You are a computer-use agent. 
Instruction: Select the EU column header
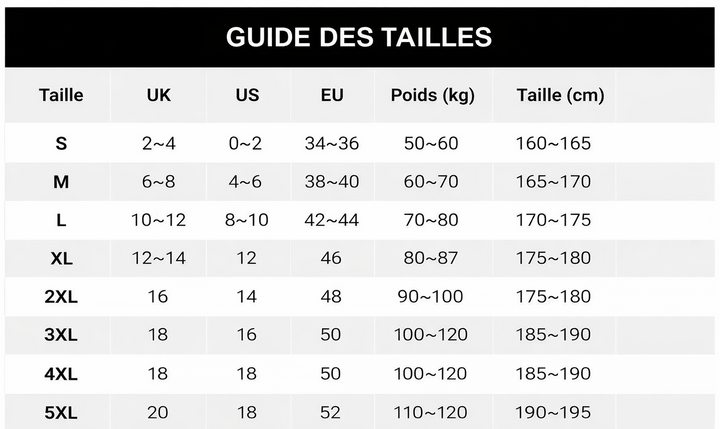(x=332, y=95)
